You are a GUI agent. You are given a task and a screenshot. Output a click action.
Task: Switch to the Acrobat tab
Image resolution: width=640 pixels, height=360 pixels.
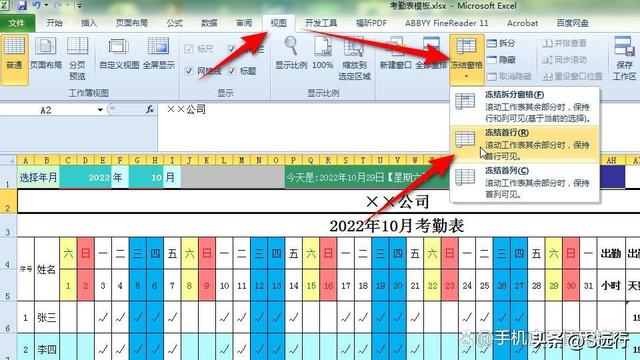(x=522, y=23)
